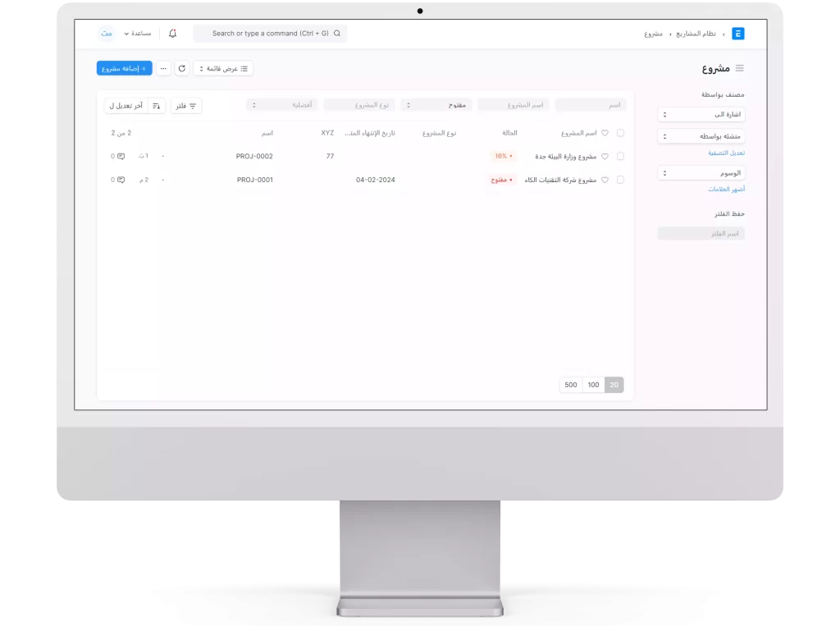Tick checkbox for مشروع شركة التقنيات row
This screenshot has width=840, height=626.
pyautogui.click(x=620, y=180)
